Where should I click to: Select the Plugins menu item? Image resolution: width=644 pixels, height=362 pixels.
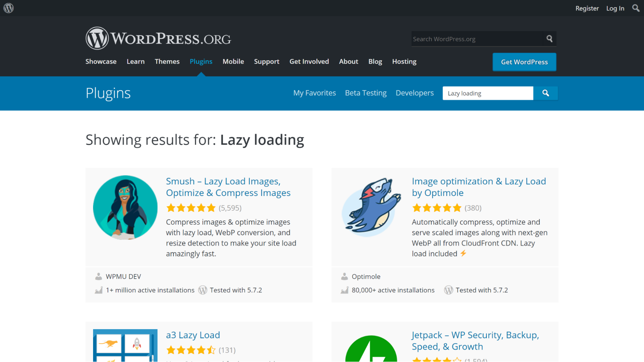(x=201, y=61)
